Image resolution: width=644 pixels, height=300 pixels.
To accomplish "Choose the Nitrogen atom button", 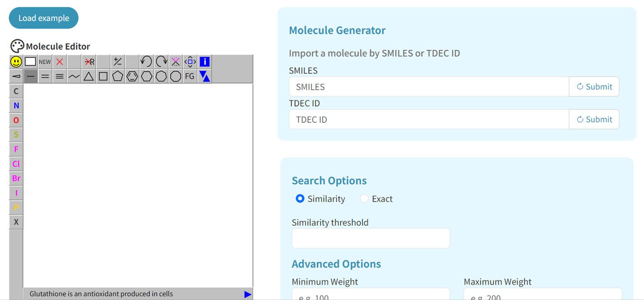I will click(x=16, y=105).
